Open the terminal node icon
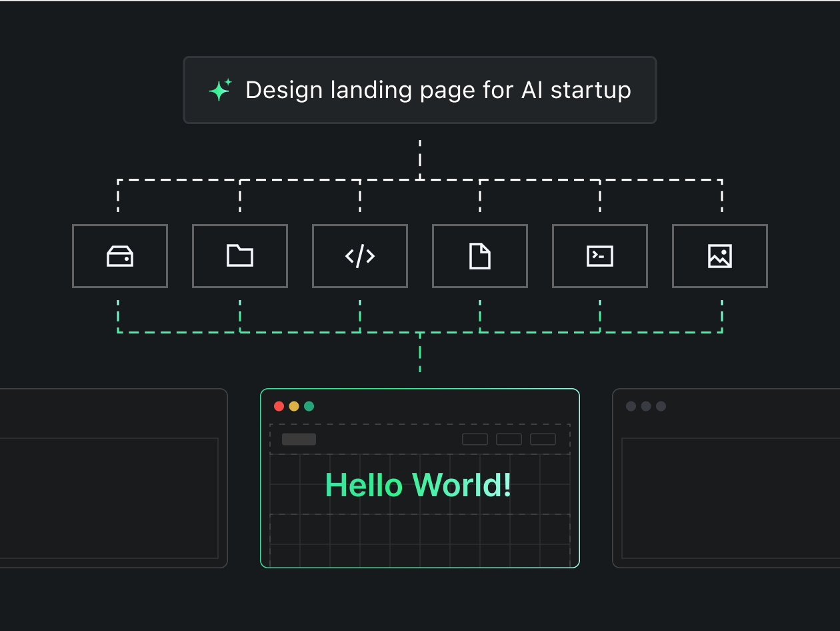The width and height of the screenshot is (840, 631). [x=600, y=256]
